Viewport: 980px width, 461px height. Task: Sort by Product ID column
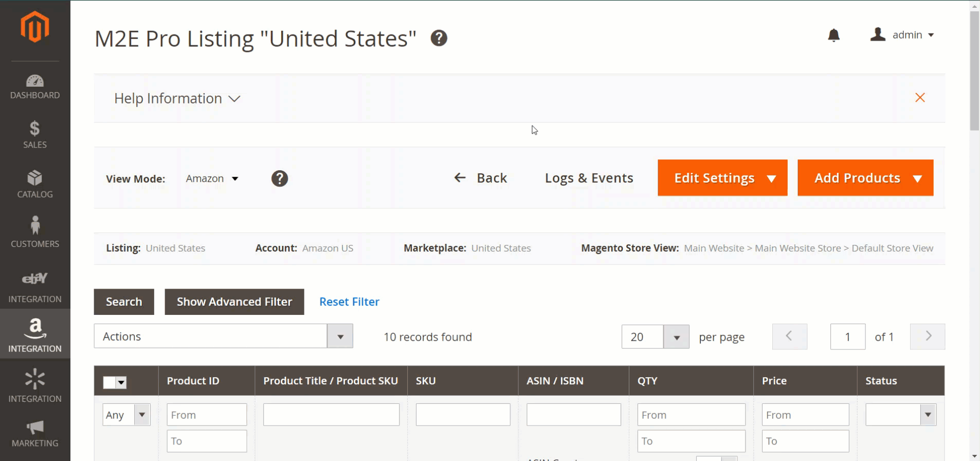point(193,381)
